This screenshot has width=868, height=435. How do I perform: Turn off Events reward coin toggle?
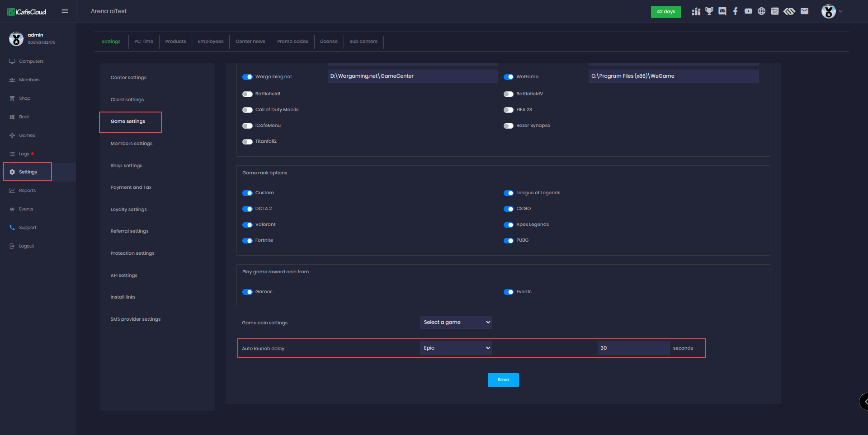(x=509, y=292)
